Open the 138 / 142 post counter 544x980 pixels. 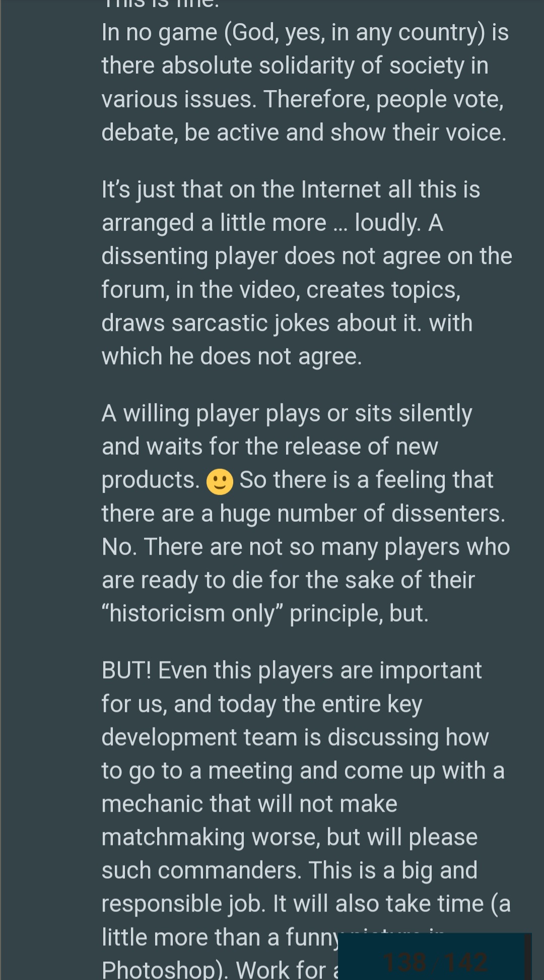click(435, 962)
